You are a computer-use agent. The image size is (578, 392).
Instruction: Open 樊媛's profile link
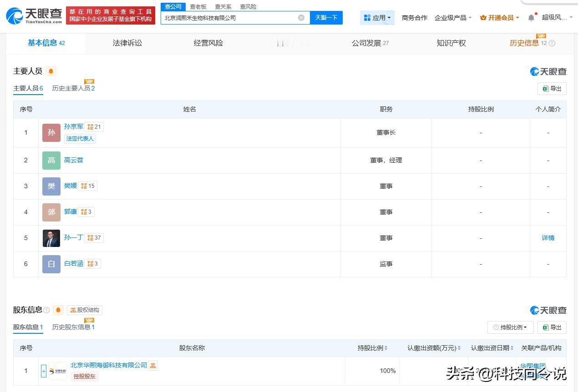(x=71, y=186)
